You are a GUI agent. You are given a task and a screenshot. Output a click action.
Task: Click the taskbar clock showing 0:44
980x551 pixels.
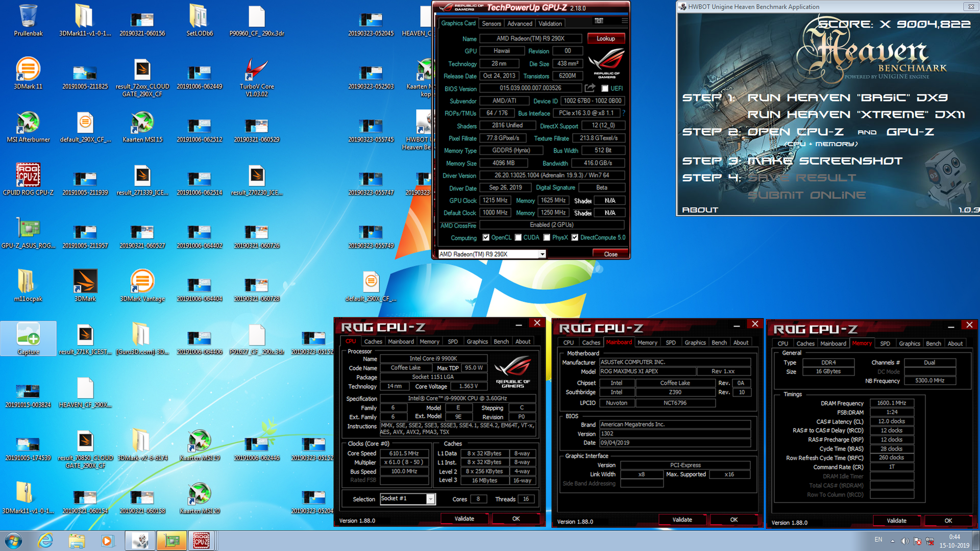pos(954,541)
